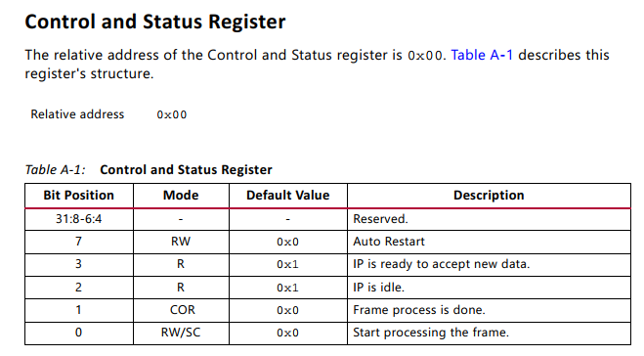Image resolution: width=644 pixels, height=356 pixels.
Task: Click the 0x1 default value for bit 3
Action: click(288, 264)
